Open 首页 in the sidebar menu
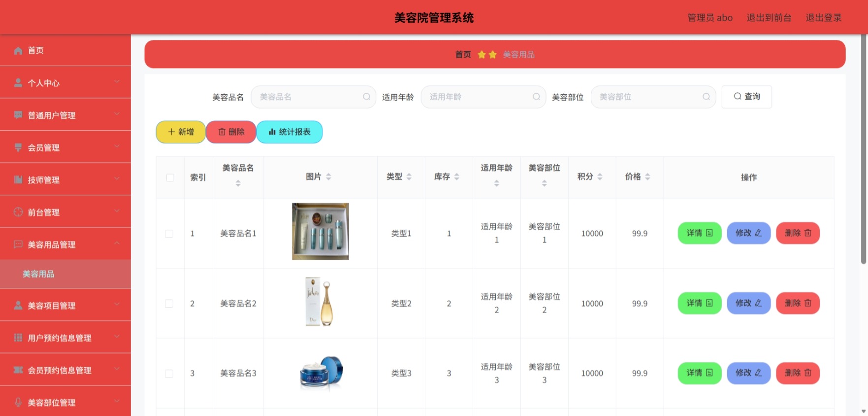 pyautogui.click(x=65, y=50)
